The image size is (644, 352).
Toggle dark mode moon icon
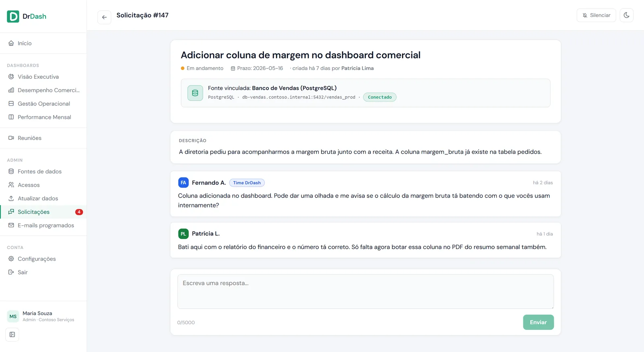pyautogui.click(x=626, y=15)
